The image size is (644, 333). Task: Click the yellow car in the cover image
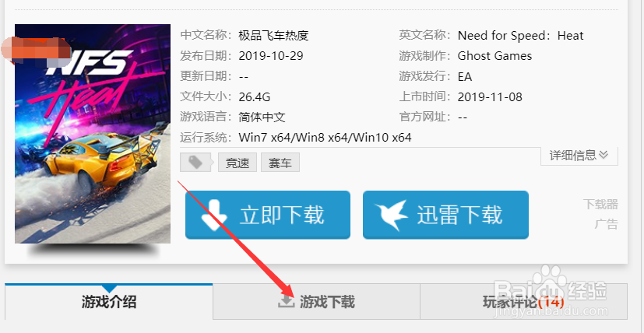click(107, 160)
